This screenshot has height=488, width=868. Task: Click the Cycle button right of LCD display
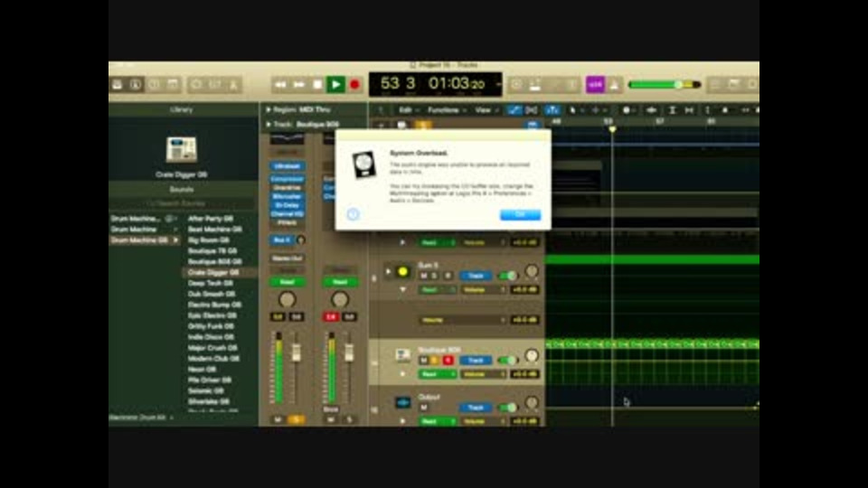(516, 85)
